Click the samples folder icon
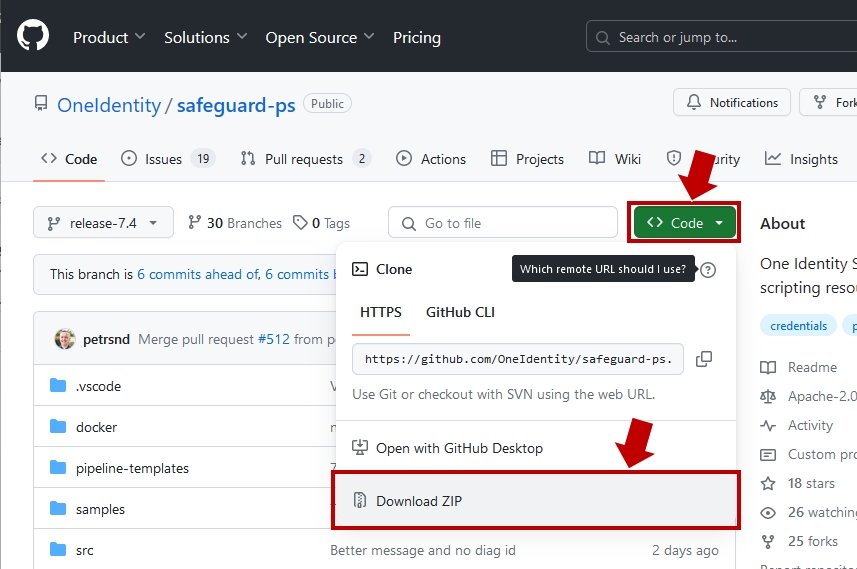Image resolution: width=857 pixels, height=569 pixels. pyautogui.click(x=58, y=508)
